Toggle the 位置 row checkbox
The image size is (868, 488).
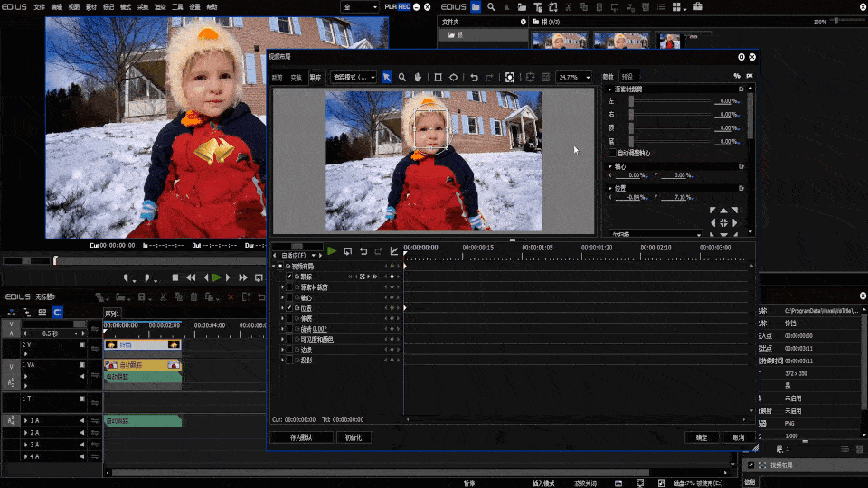(289, 308)
